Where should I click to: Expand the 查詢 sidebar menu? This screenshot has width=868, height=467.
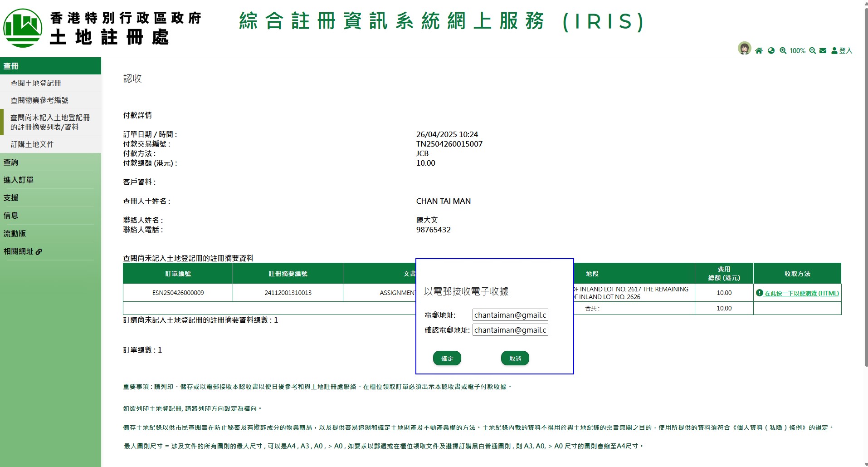(x=11, y=162)
